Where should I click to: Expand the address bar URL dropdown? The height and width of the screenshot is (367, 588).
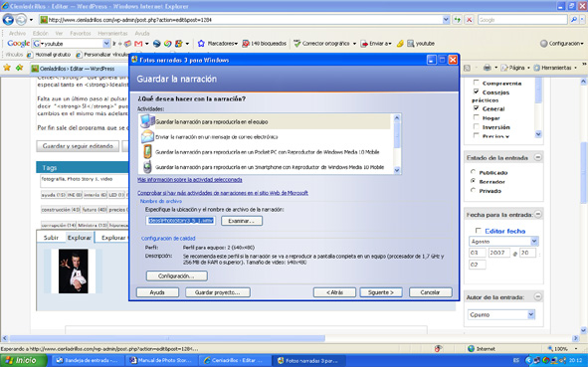(446, 20)
